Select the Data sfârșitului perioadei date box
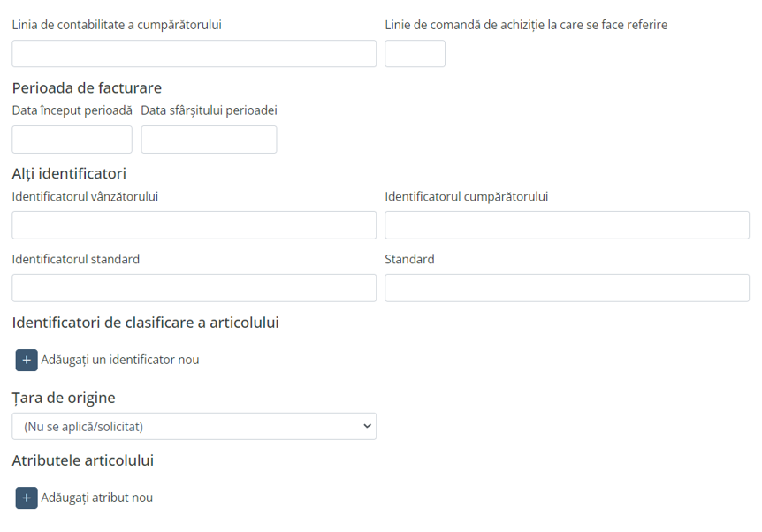The image size is (762, 532). tap(209, 140)
